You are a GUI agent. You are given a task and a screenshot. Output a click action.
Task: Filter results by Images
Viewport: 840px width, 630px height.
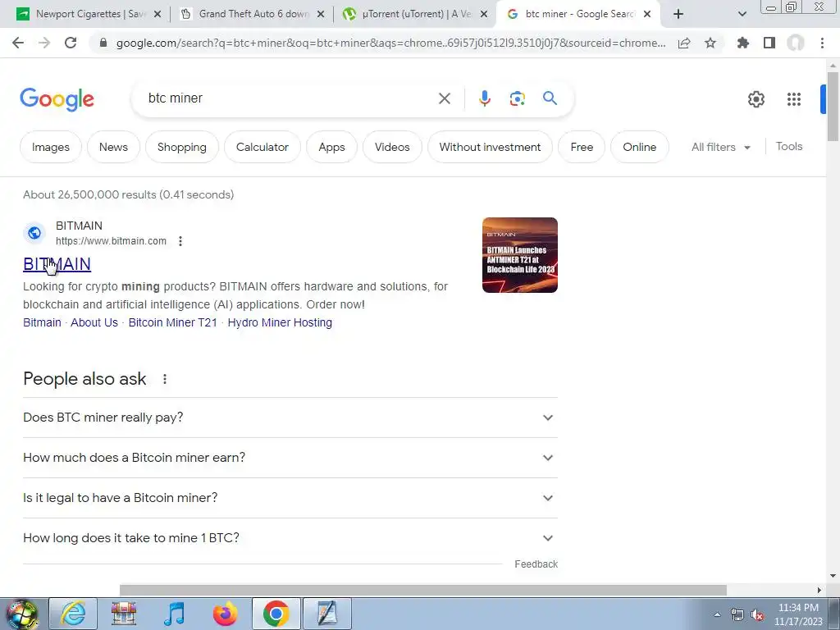point(50,147)
